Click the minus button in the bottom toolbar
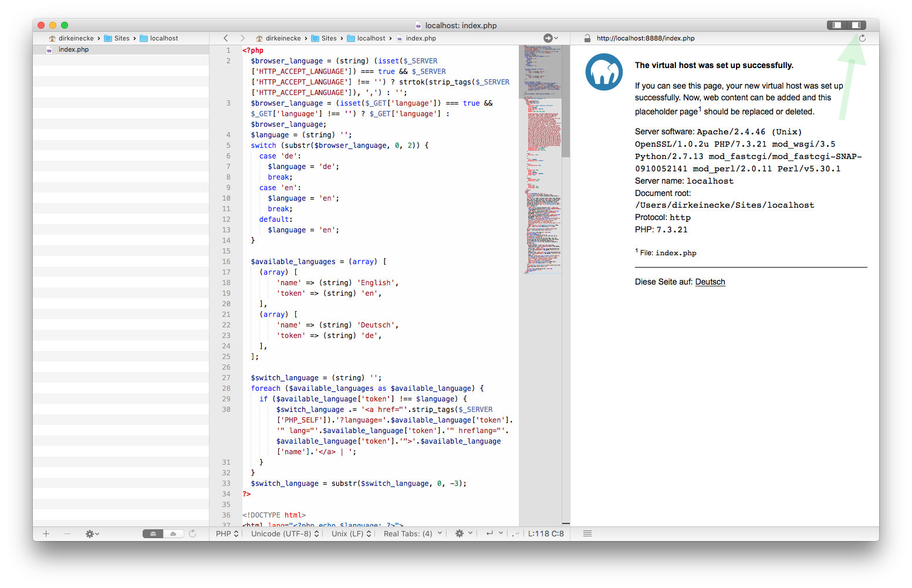Image resolution: width=912 pixels, height=588 pixels. tap(67, 533)
